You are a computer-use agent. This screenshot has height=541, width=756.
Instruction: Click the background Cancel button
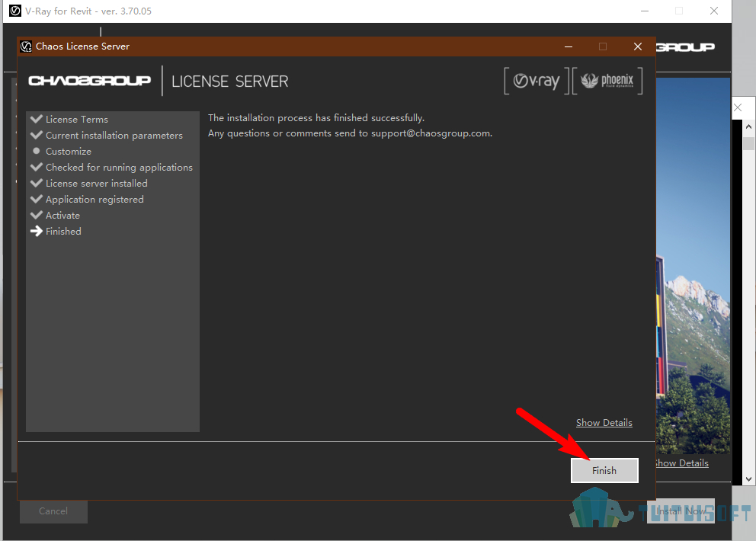(x=53, y=511)
